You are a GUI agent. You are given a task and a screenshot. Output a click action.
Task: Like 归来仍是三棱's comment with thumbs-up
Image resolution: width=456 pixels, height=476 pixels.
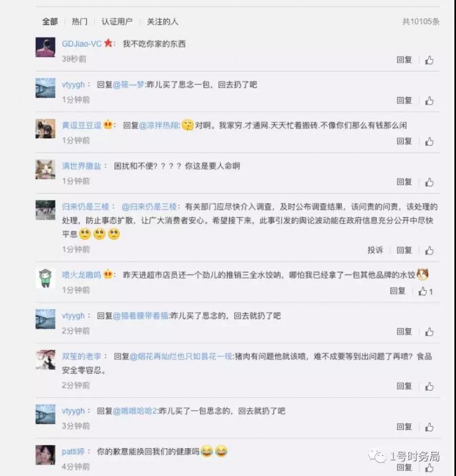click(x=429, y=251)
